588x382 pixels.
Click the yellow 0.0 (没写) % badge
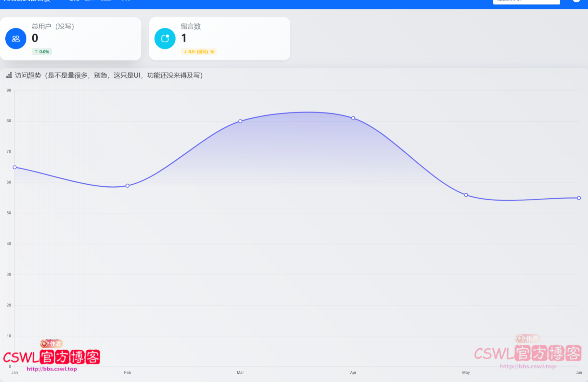[199, 51]
